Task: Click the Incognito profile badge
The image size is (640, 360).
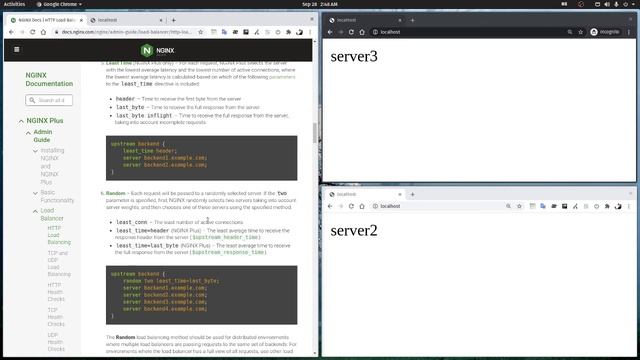Action: click(x=604, y=32)
